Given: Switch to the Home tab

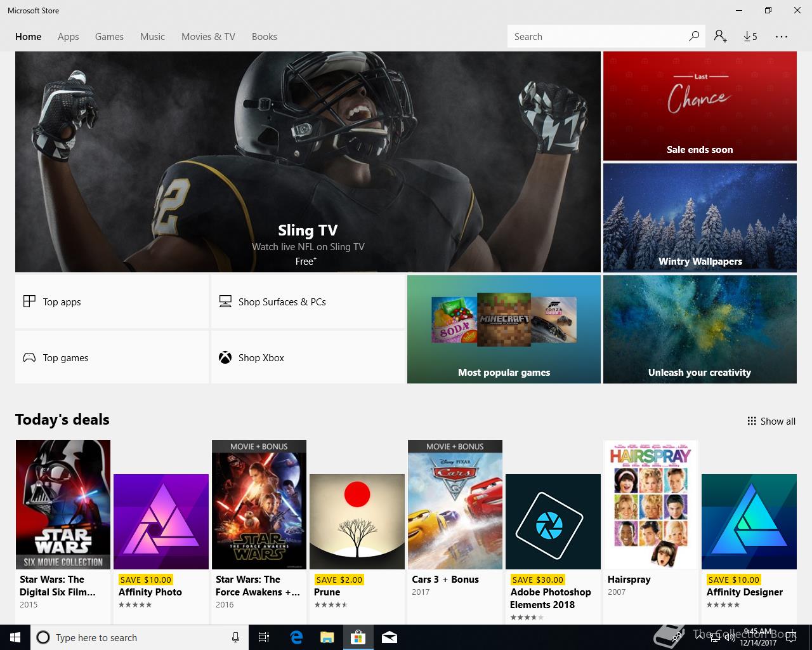Looking at the screenshot, I should coord(29,36).
